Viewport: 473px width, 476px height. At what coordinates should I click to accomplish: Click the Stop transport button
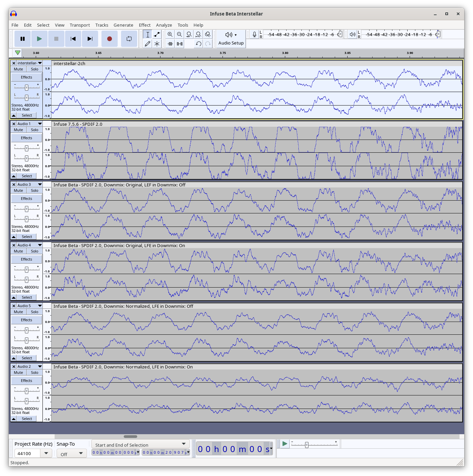click(x=56, y=39)
